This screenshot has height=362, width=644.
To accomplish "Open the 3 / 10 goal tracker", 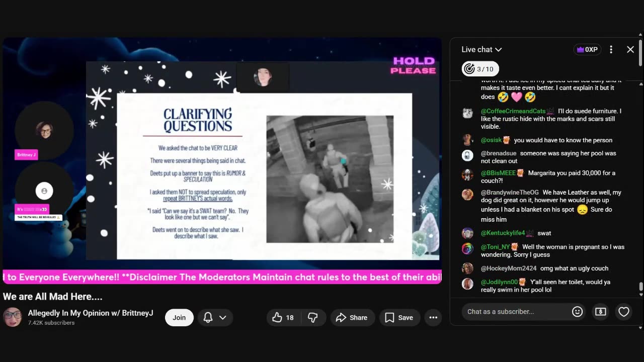I will 480,69.
